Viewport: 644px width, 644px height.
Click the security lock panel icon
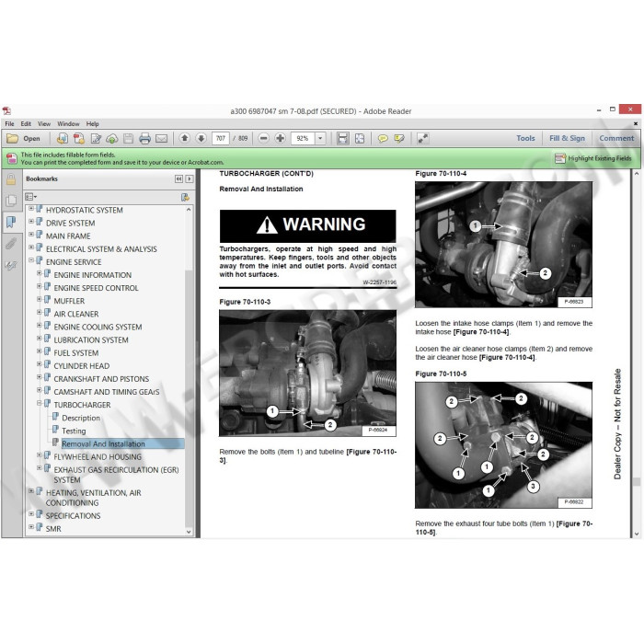coord(11,179)
